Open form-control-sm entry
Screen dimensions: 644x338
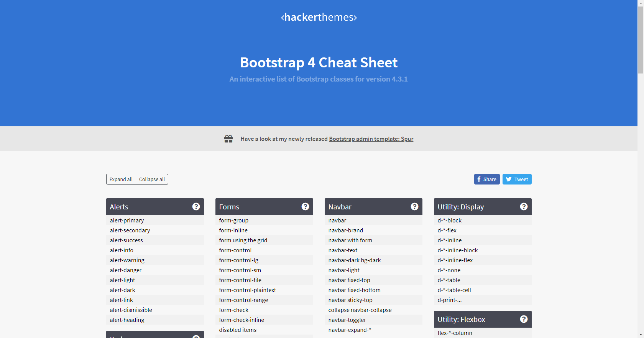coord(264,270)
